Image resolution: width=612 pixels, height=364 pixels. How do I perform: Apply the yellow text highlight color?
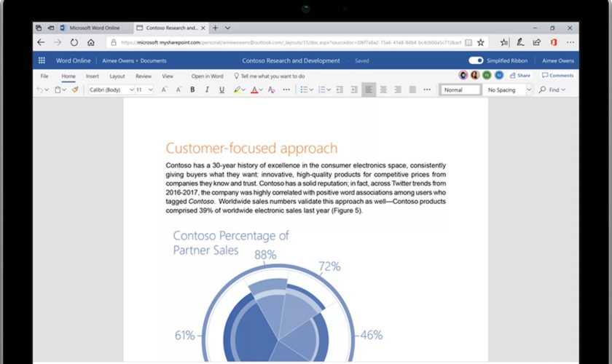click(x=238, y=90)
